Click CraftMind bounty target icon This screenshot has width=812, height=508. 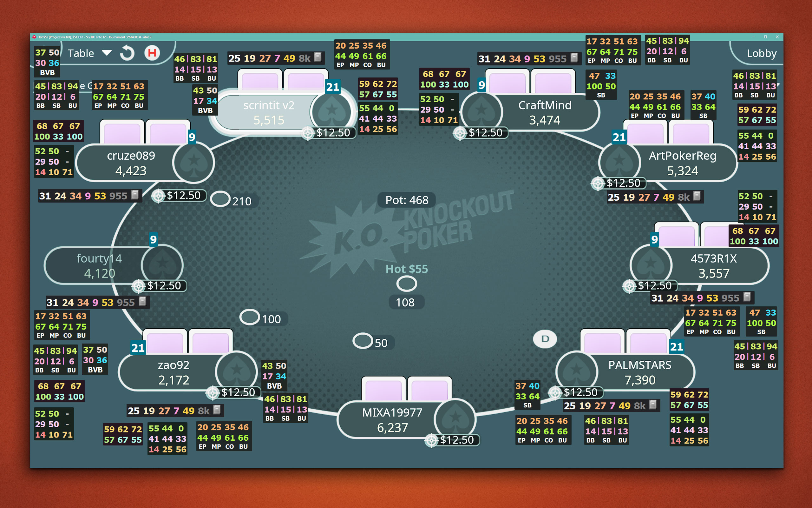point(460,133)
